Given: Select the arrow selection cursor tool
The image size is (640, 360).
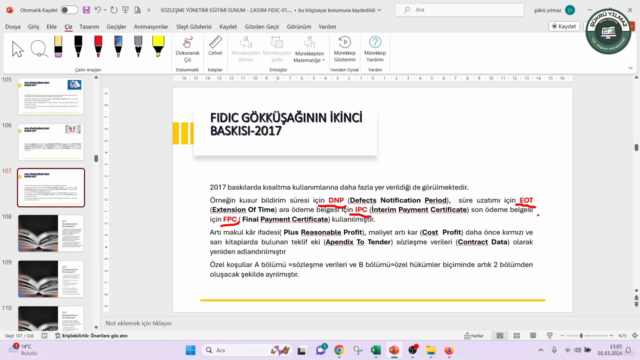Looking at the screenshot, I should coord(18,49).
